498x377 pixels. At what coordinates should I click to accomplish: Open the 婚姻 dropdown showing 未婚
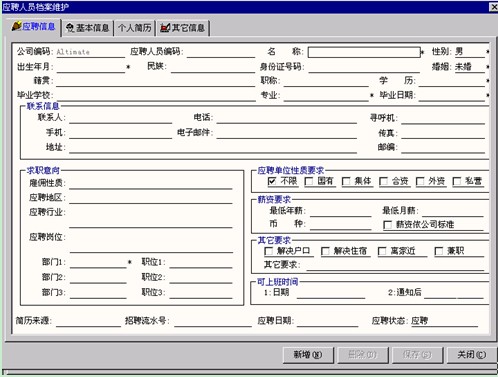[469, 67]
